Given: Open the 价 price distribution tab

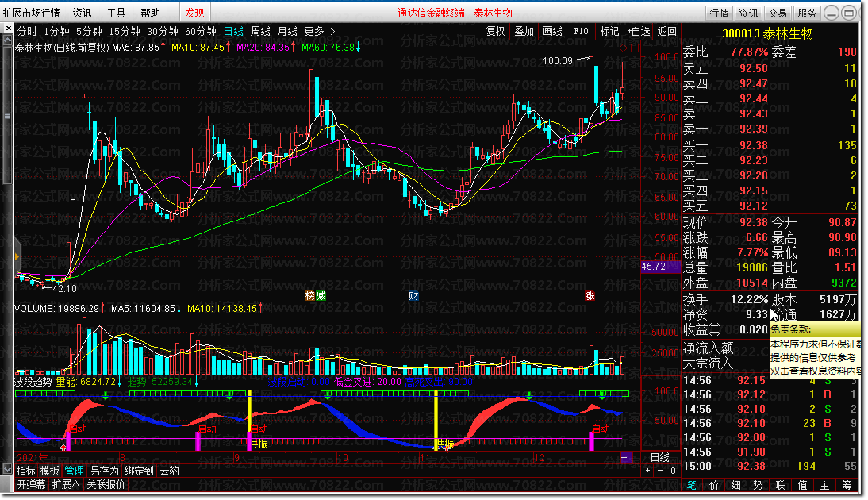Looking at the screenshot, I should pos(713,485).
